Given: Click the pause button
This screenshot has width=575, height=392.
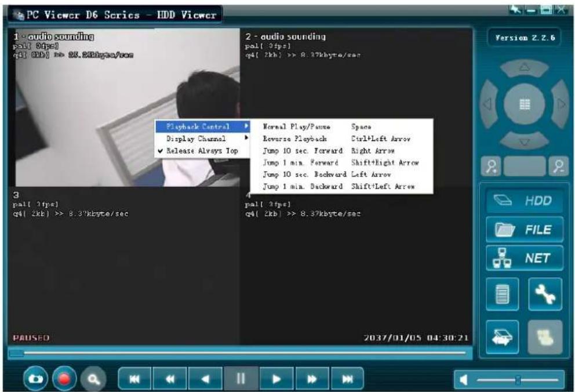Looking at the screenshot, I should [x=241, y=379].
